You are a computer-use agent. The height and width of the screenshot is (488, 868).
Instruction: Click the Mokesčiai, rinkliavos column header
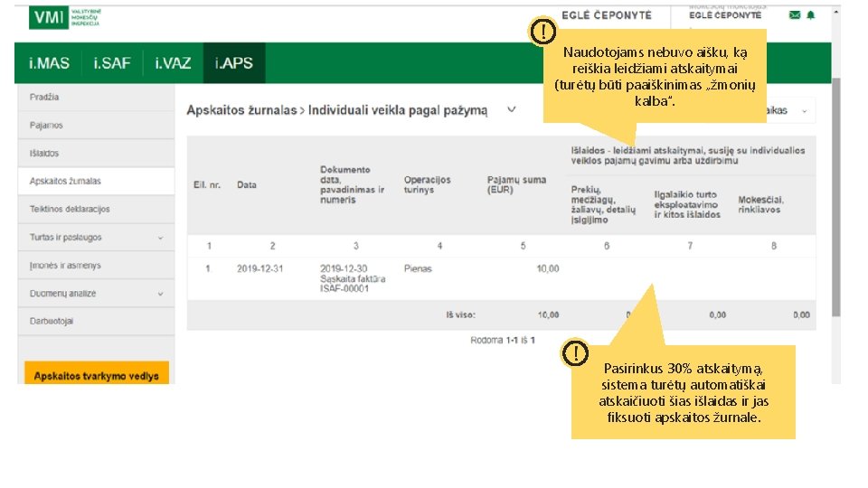(x=760, y=205)
